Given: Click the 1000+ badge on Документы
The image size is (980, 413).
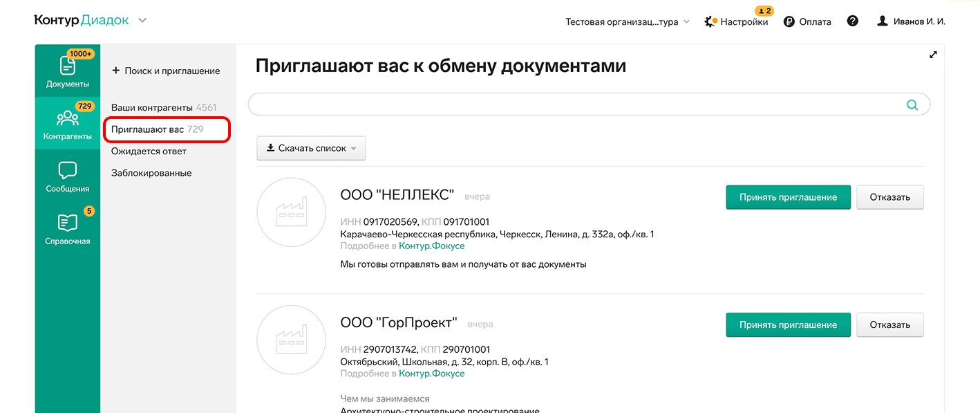Looking at the screenshot, I should tap(81, 53).
